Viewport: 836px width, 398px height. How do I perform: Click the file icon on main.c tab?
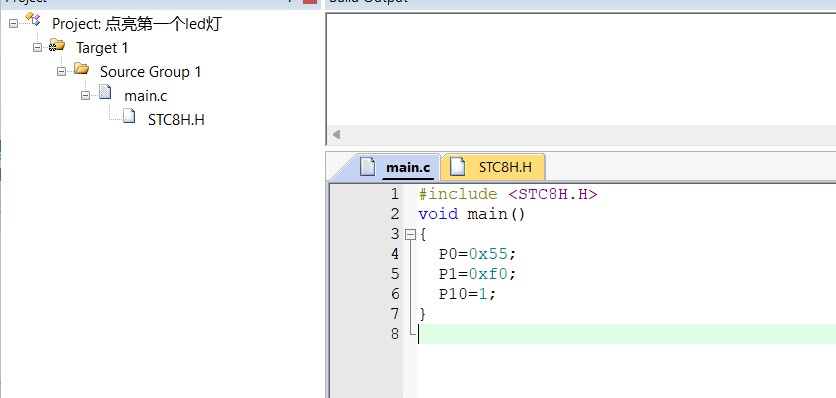pyautogui.click(x=368, y=166)
